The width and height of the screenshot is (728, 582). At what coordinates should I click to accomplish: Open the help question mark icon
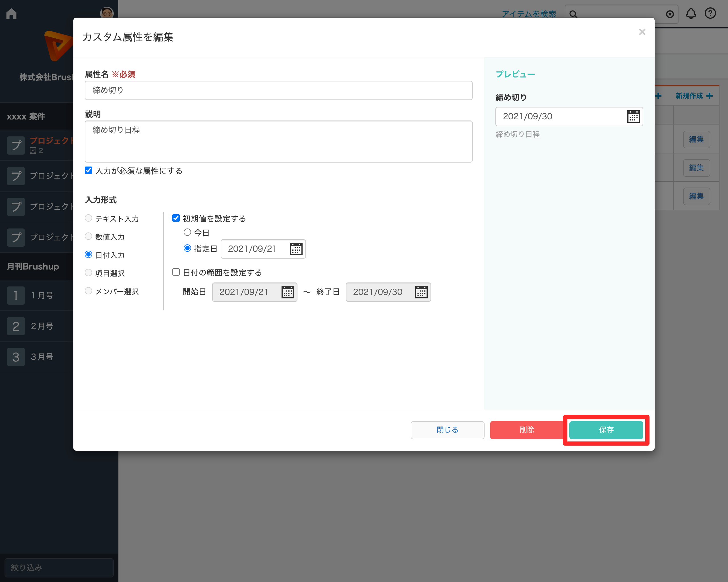pos(710,13)
